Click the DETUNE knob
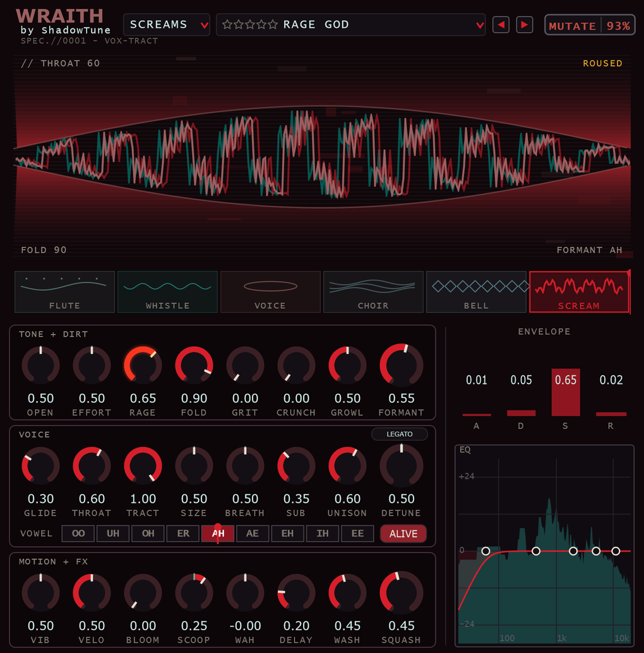This screenshot has height=653, width=644. [402, 465]
